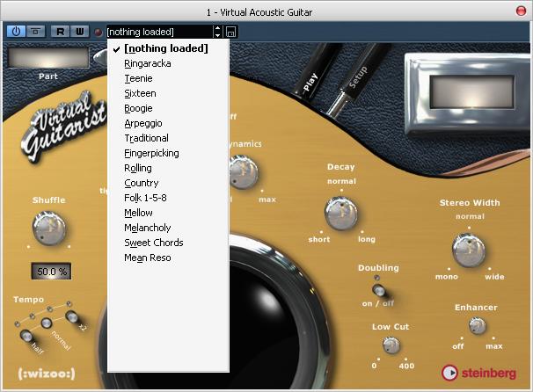
Task: Click the Shuffle knob
Action: pos(49,229)
